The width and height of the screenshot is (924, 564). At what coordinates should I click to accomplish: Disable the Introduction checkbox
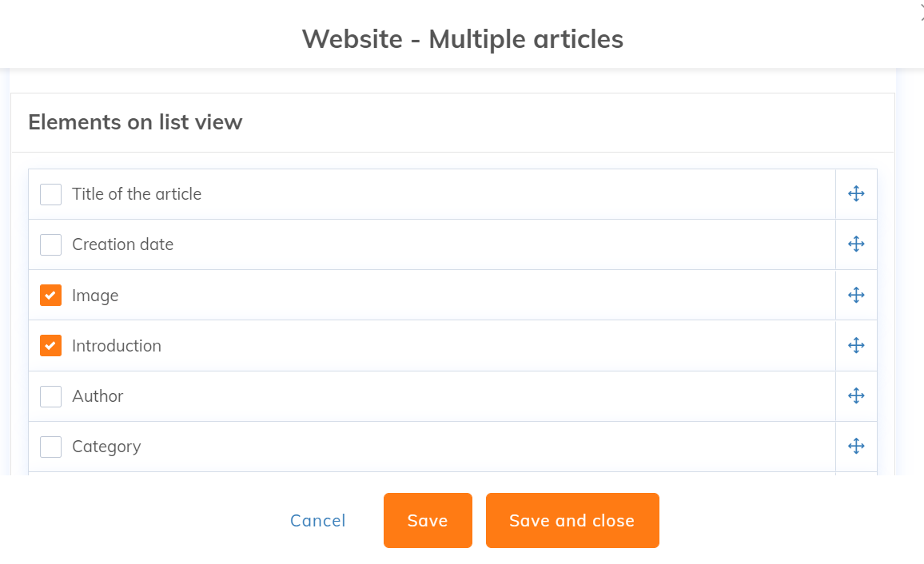[x=51, y=346]
